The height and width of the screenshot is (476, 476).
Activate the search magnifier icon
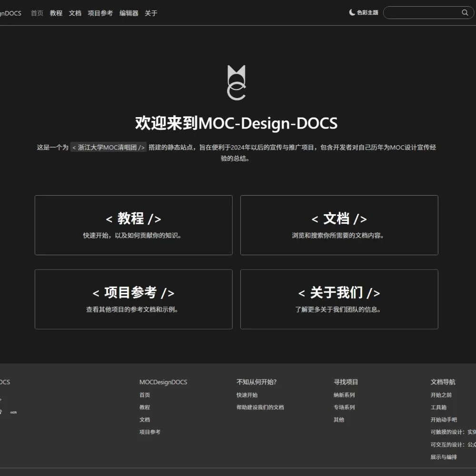(x=465, y=13)
